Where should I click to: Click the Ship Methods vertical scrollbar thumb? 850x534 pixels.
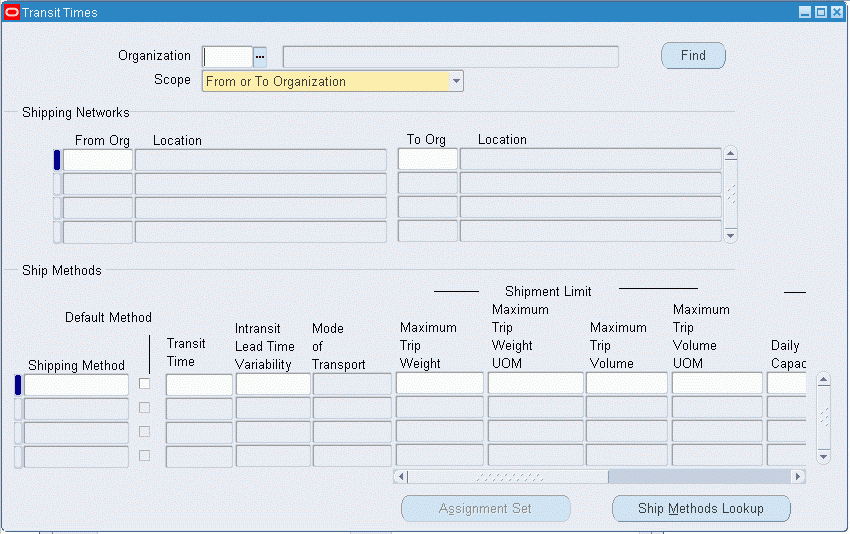click(x=823, y=417)
